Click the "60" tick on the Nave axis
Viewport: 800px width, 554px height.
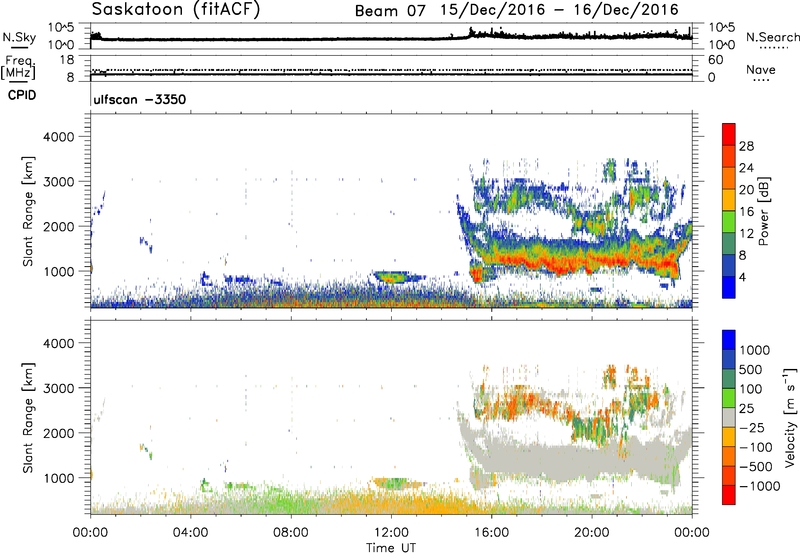click(715, 60)
